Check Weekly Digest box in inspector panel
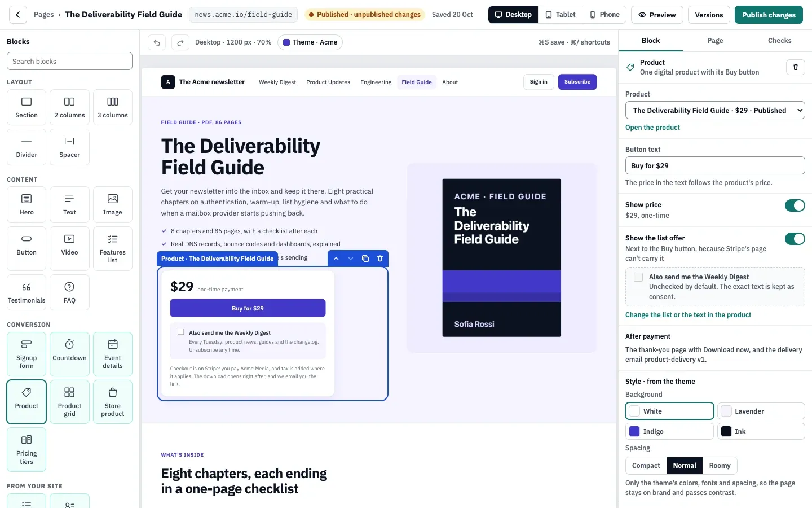The image size is (812, 508). [x=638, y=277]
